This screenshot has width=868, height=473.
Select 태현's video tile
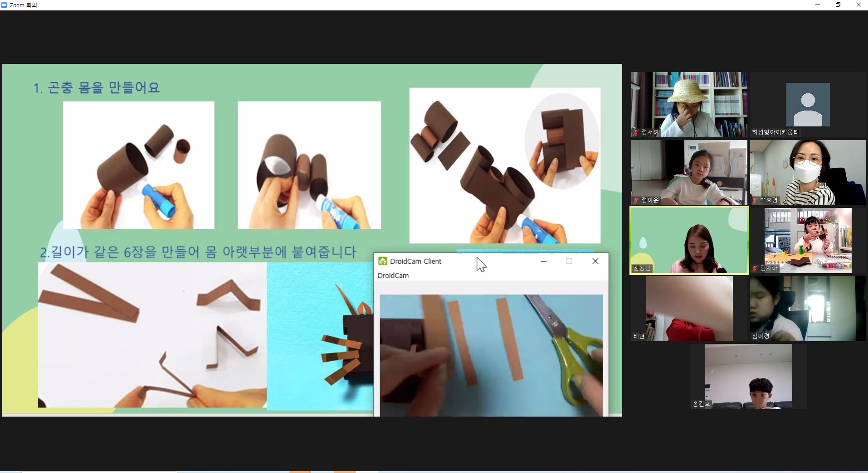[x=689, y=309]
